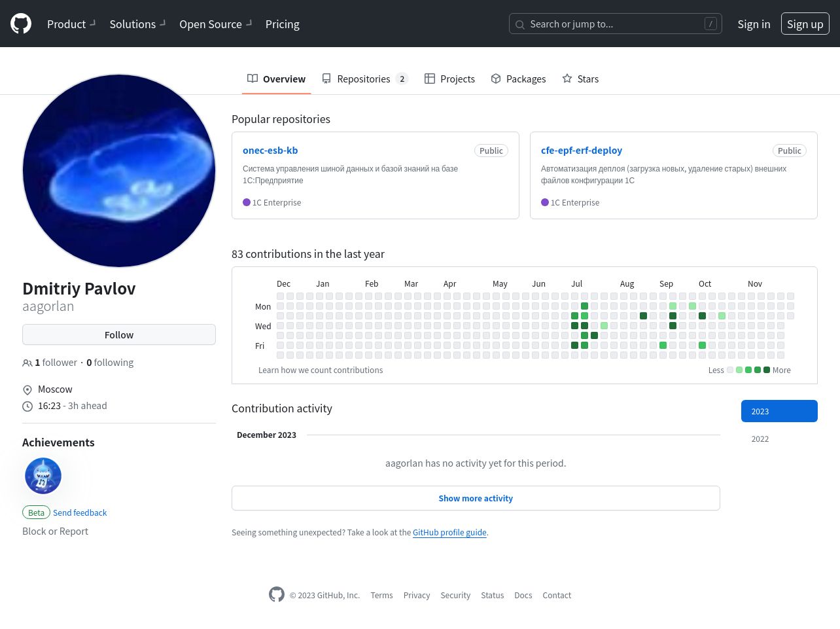Expand the Solutions dropdown menu

coord(137,24)
